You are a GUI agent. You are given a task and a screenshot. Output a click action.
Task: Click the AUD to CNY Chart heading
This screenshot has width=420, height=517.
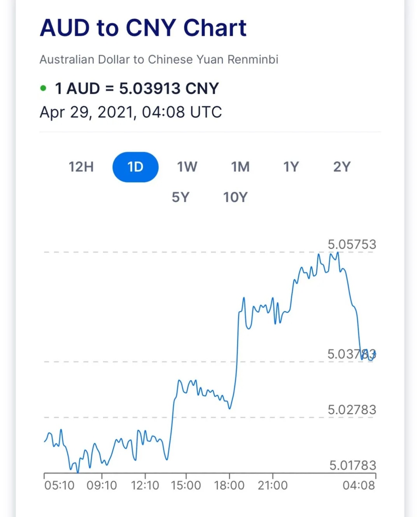coord(143,28)
